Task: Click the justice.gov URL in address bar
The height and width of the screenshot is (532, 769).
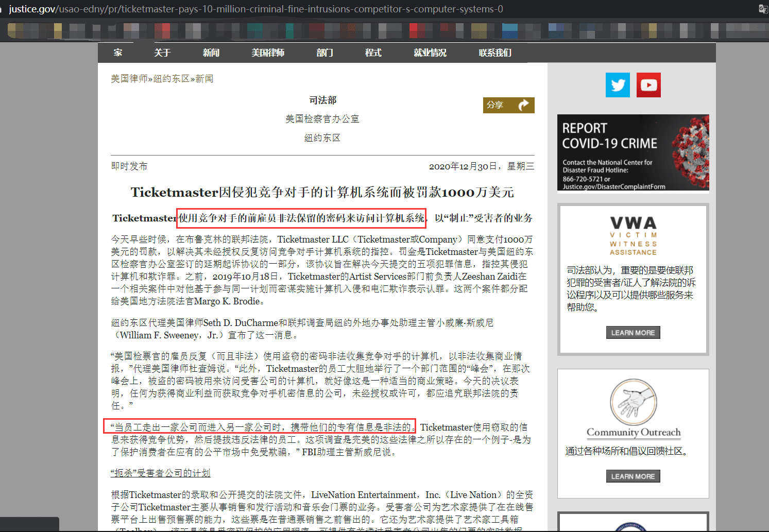Action: pos(256,9)
